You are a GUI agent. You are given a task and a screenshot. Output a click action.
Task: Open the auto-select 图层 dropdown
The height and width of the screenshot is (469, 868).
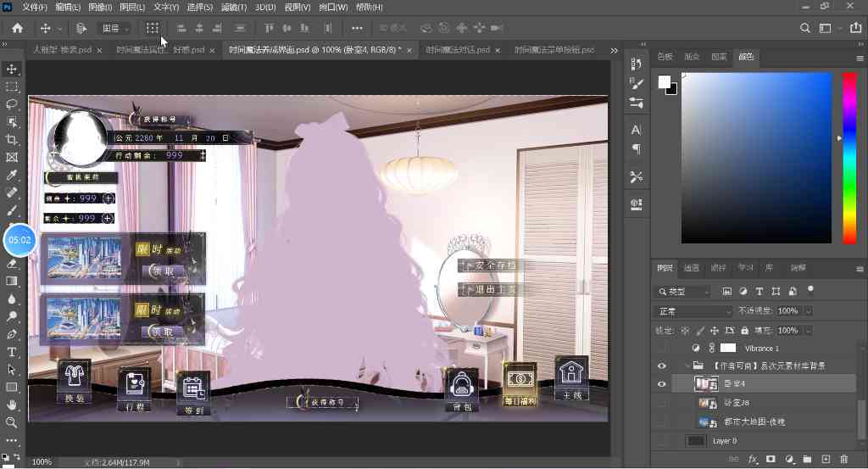click(114, 28)
